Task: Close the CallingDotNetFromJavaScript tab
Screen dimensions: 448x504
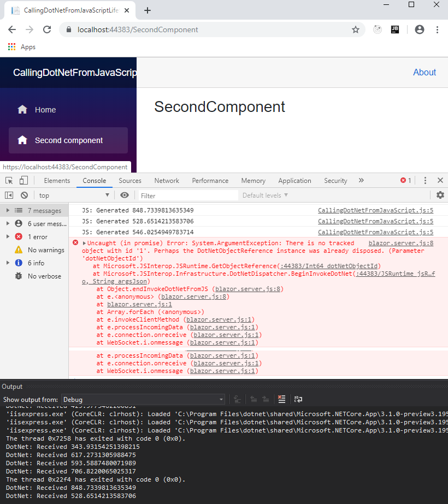Action: 127,10
